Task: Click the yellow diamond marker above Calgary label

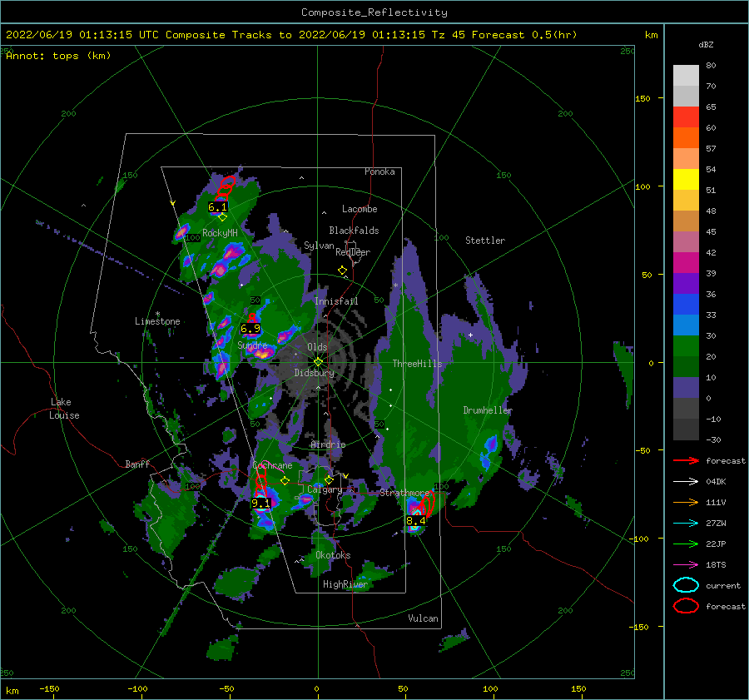Action: [x=329, y=479]
